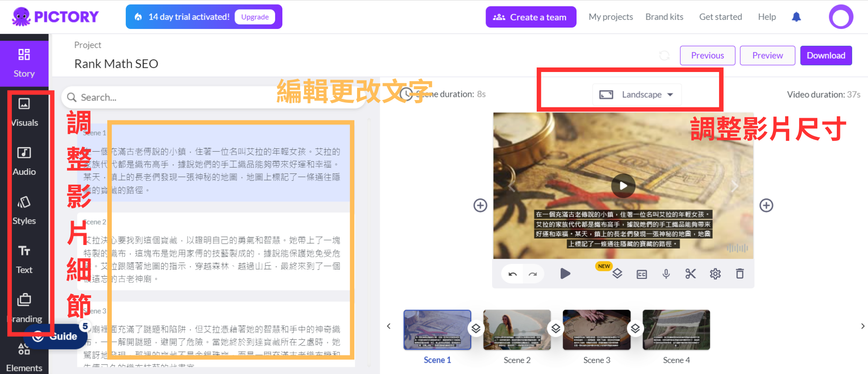
Task: Click the scissors trim icon
Action: (x=690, y=273)
